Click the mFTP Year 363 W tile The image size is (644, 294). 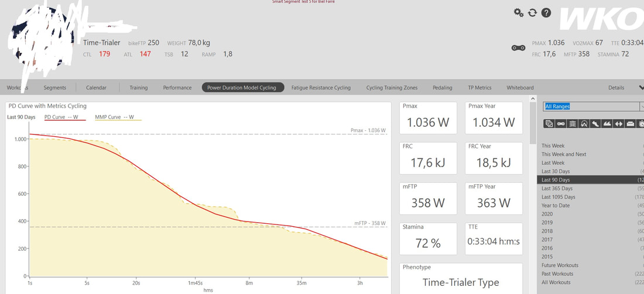[494, 199]
